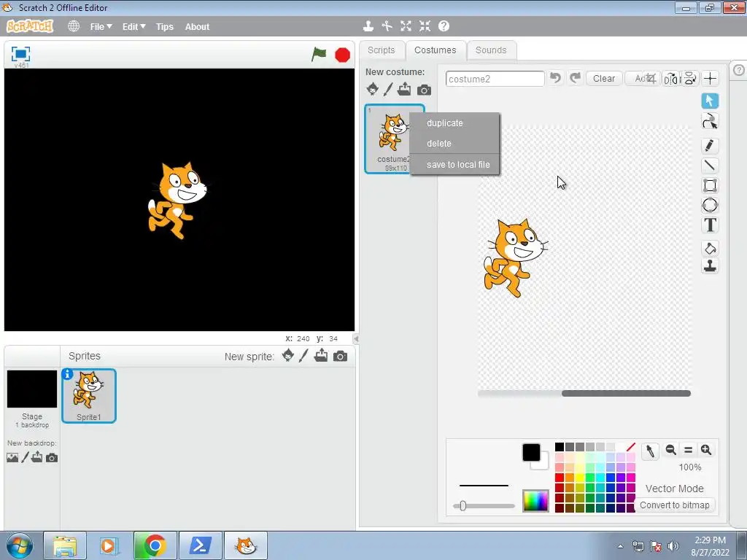
Task: Flip costume up-down
Action: pos(690,79)
